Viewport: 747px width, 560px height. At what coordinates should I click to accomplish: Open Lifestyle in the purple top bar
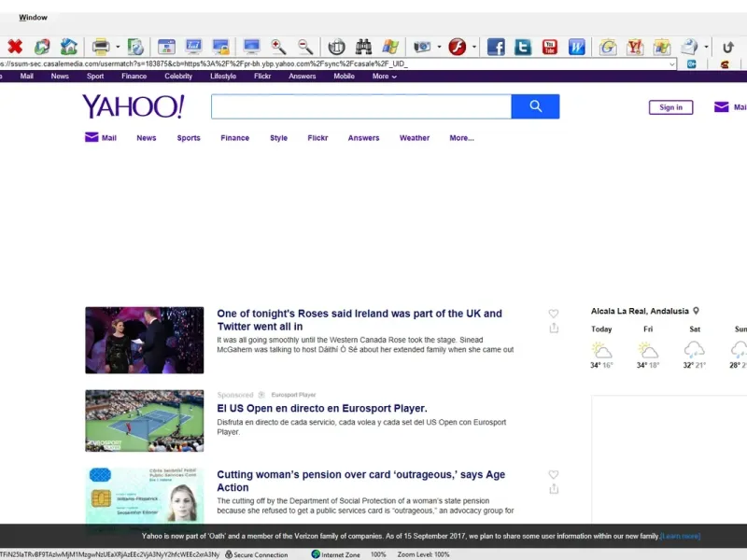[x=223, y=77]
